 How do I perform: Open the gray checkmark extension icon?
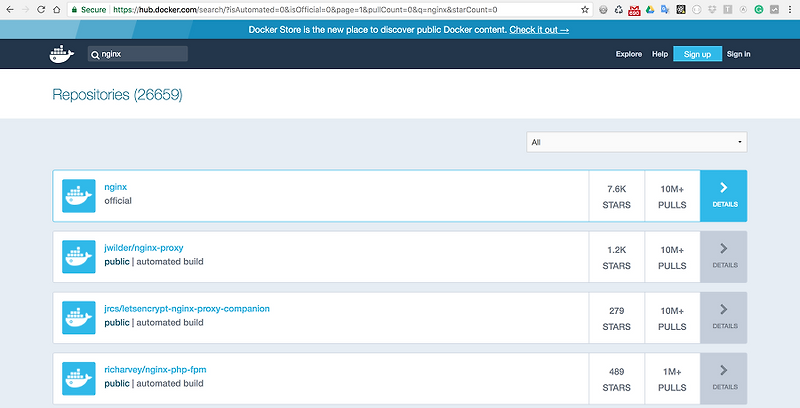click(774, 10)
